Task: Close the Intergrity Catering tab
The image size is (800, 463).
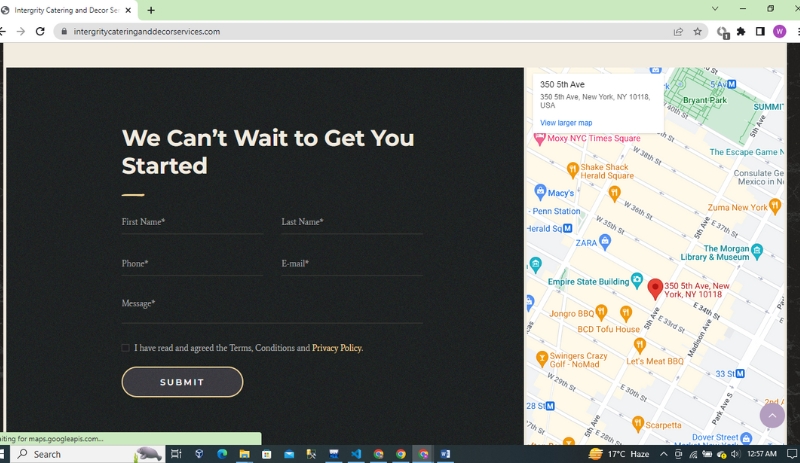Action: 128,10
